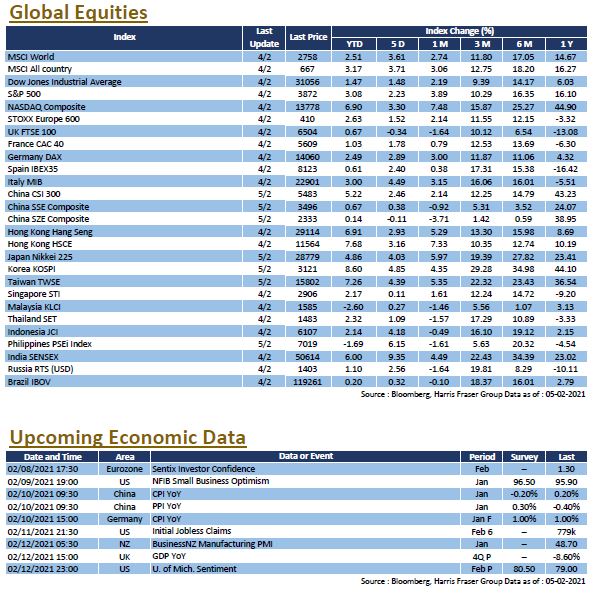Screen dimensions: 593x593
Task: Click China PPI YoY event
Action: click(x=166, y=506)
